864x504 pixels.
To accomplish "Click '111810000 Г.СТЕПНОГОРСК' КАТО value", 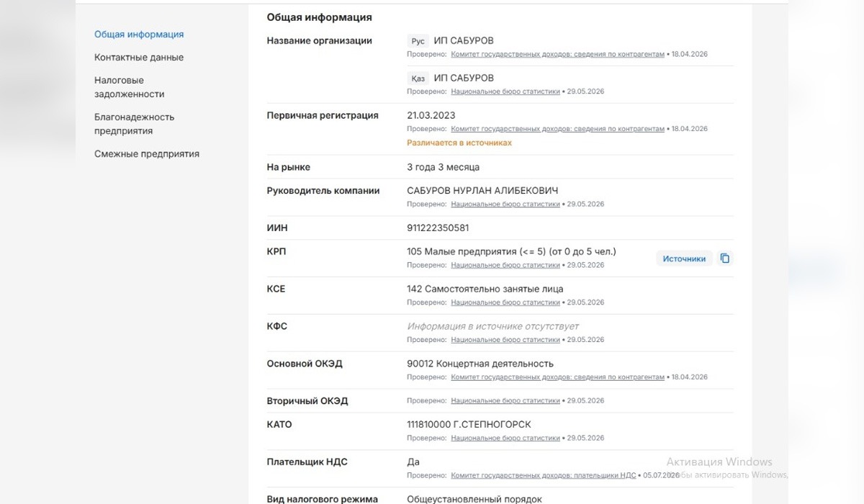I will click(x=469, y=425).
